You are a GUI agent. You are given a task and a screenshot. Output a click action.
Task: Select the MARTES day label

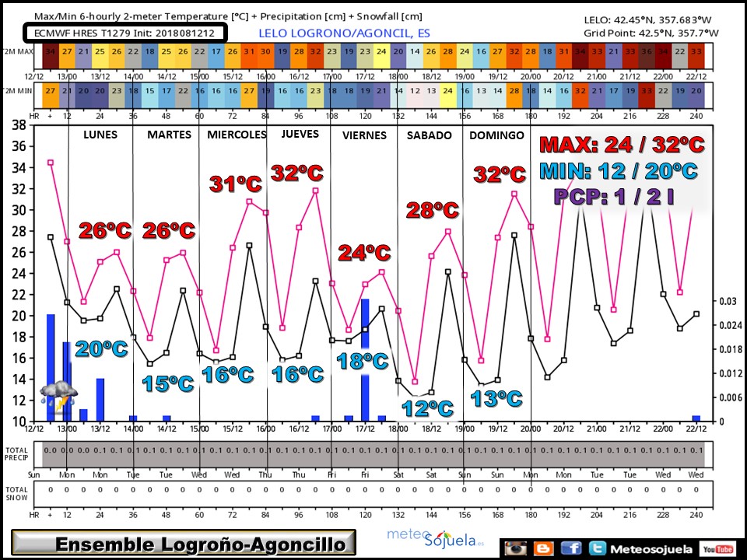pos(169,135)
